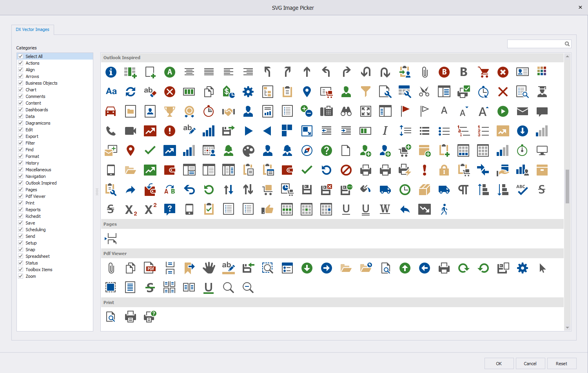This screenshot has height=373, width=588.
Task: Select the compass icon in Outlook Inspired
Action: 307,150
